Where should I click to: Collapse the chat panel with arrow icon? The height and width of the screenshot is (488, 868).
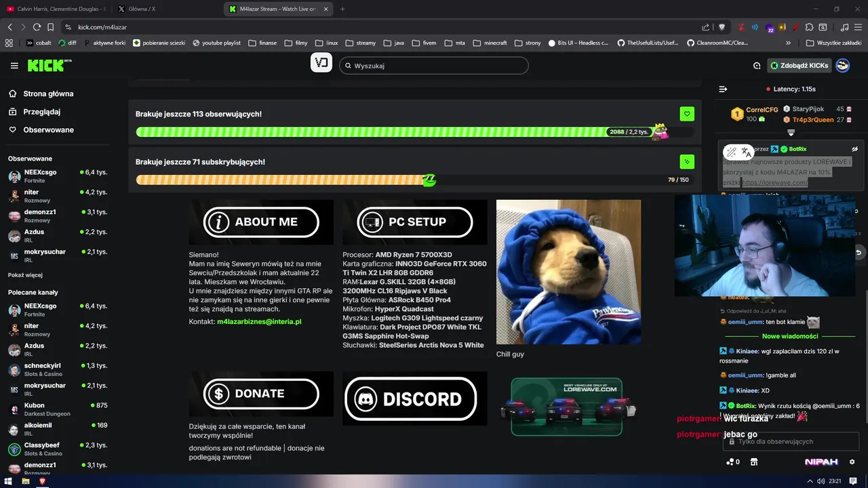tap(723, 89)
